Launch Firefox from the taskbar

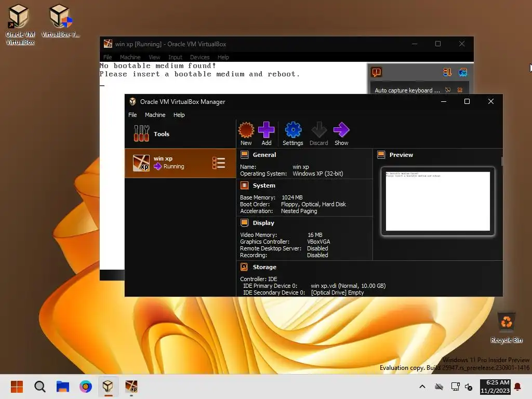pyautogui.click(x=86, y=387)
